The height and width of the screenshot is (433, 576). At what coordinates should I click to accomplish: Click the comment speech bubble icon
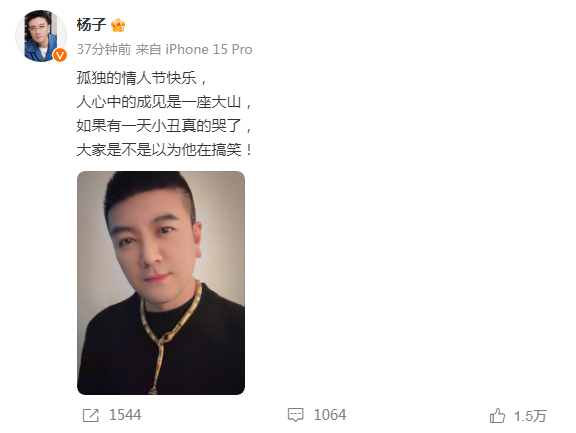295,415
